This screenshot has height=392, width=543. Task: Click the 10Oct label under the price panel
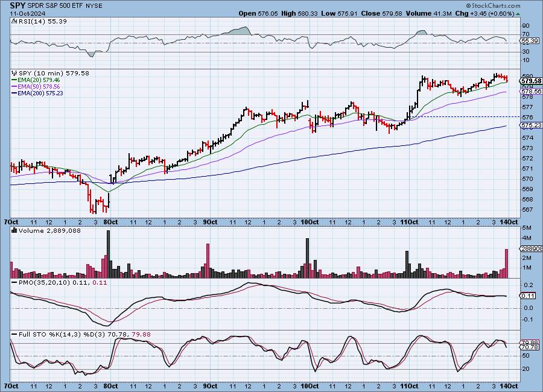pos(310,222)
